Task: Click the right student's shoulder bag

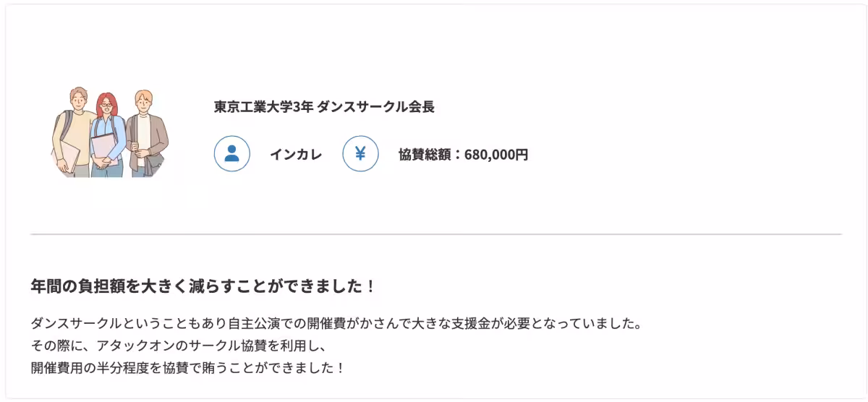Action: (156, 161)
